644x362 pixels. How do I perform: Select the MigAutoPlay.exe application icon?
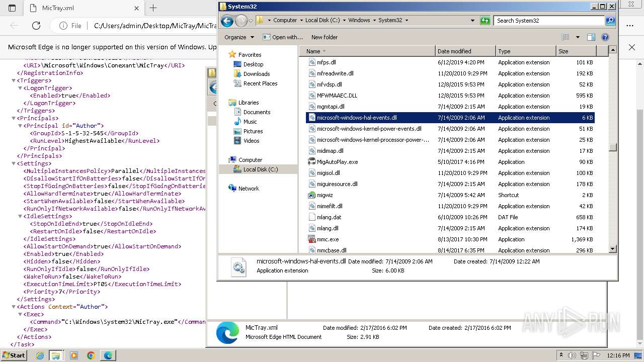[312, 162]
